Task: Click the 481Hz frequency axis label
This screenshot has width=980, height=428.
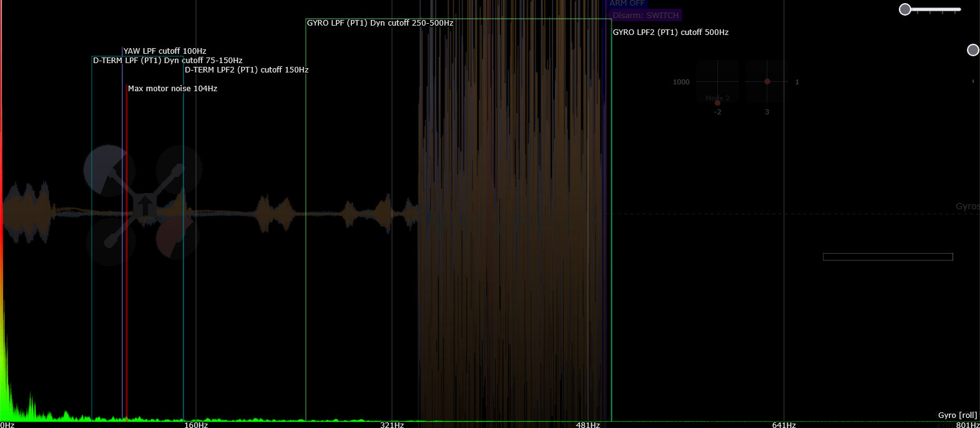Action: click(x=587, y=425)
